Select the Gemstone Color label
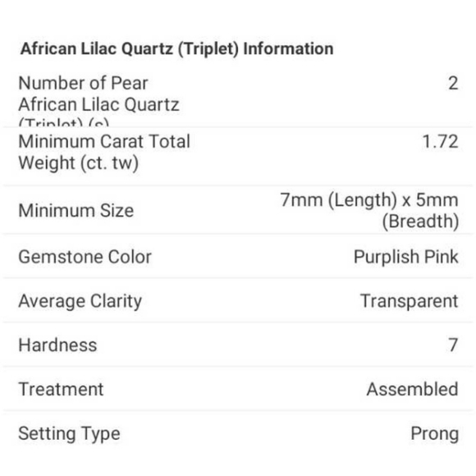The height and width of the screenshot is (476, 476). pos(85,257)
